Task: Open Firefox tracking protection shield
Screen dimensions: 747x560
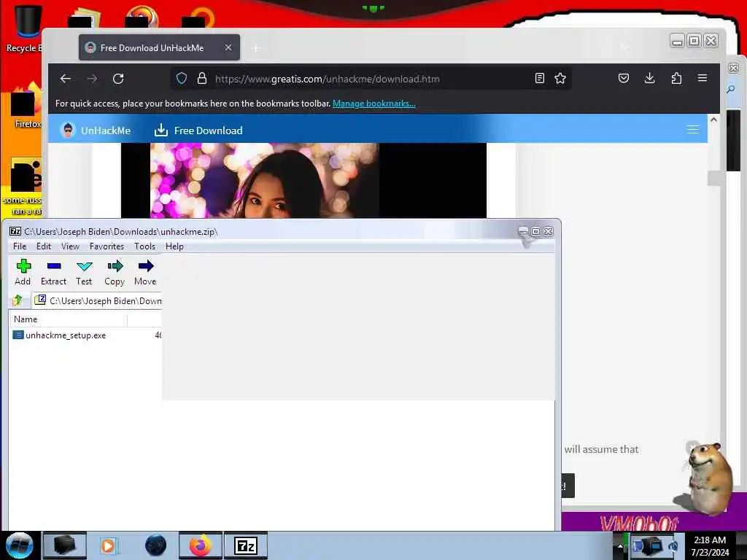Action: point(182,79)
